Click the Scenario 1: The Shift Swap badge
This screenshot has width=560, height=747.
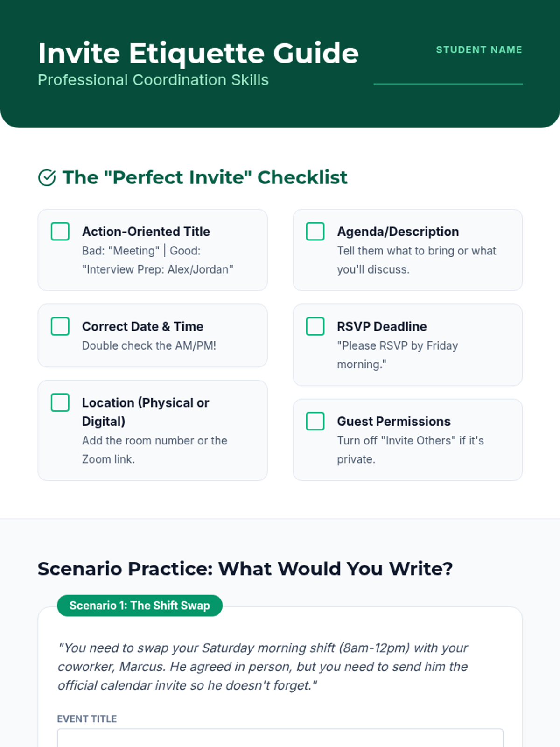[140, 606]
